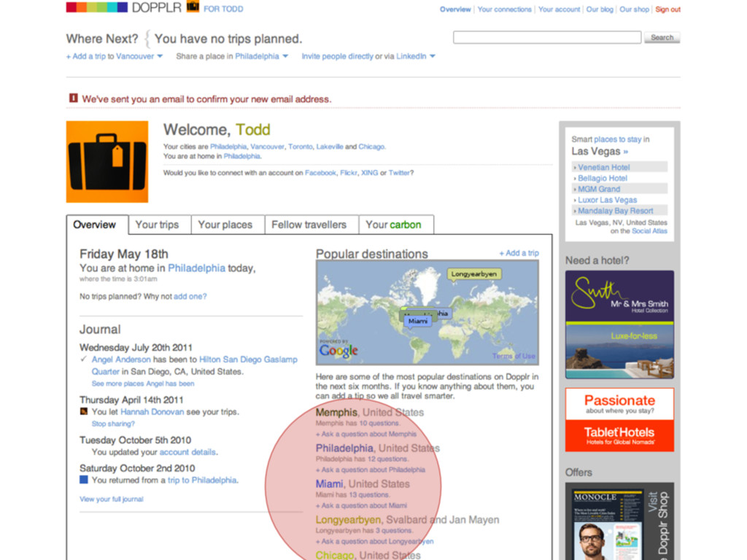Click the add one? trip link
The width and height of the screenshot is (747, 560).
[190, 296]
